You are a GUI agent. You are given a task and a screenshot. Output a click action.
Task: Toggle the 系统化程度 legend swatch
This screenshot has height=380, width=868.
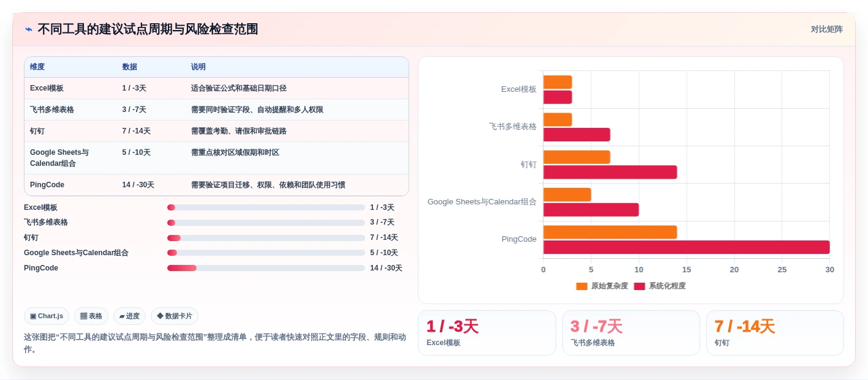point(640,286)
